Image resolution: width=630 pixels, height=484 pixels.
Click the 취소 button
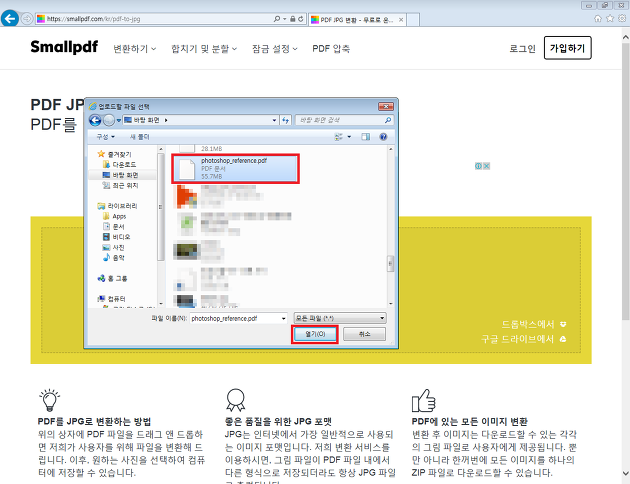tap(364, 334)
